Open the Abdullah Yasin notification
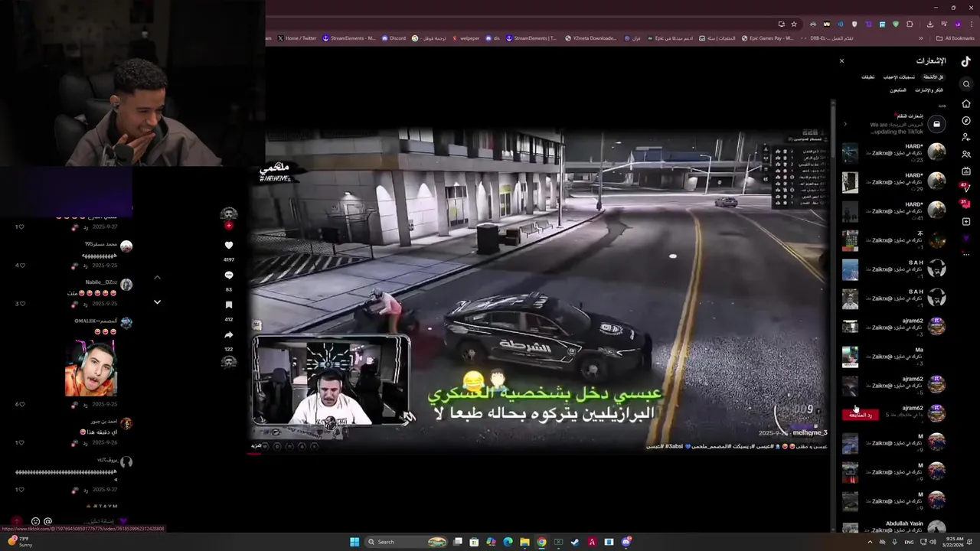 (893, 528)
